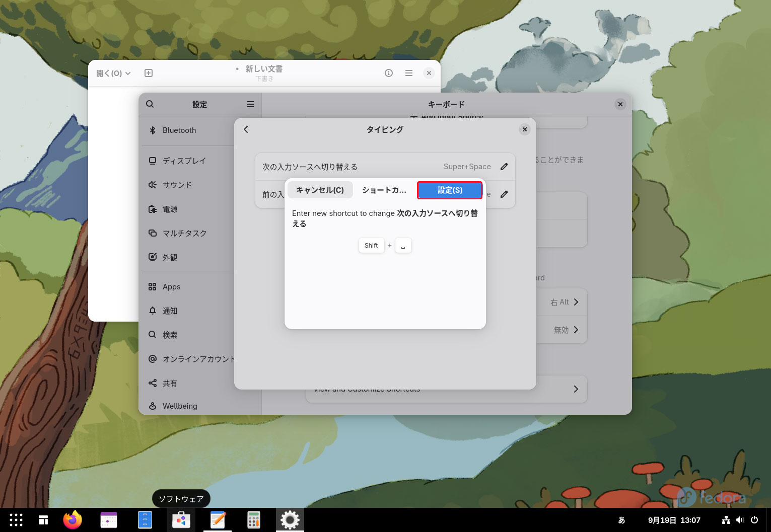Switch to Settings gear in taskbar
The height and width of the screenshot is (532, 771).
(290, 520)
